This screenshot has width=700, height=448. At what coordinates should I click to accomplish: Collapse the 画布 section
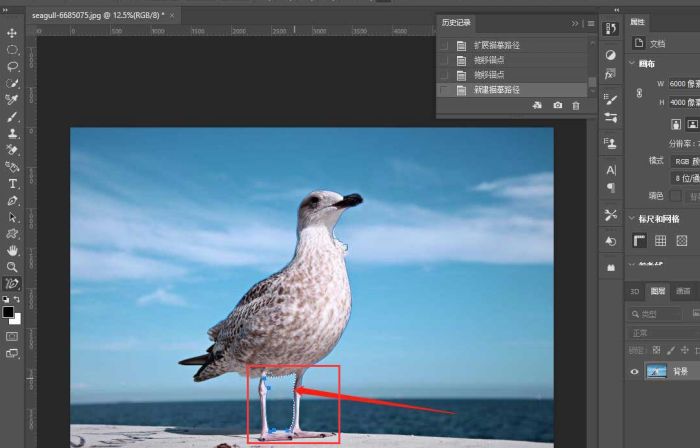(x=631, y=64)
